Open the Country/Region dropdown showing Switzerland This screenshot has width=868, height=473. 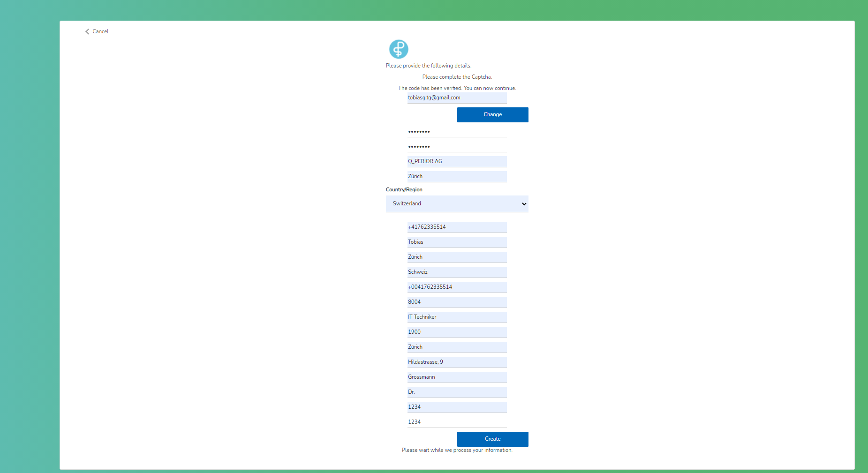click(457, 204)
